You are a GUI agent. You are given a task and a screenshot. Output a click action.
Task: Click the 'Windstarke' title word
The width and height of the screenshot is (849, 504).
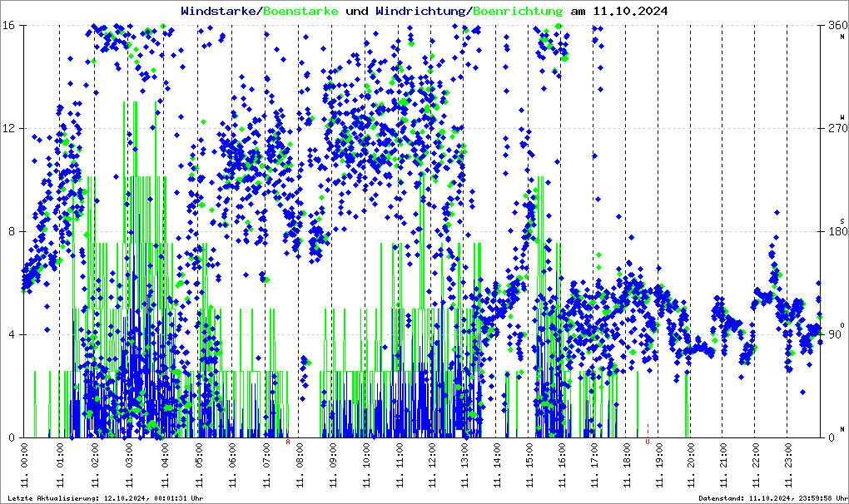tap(219, 11)
